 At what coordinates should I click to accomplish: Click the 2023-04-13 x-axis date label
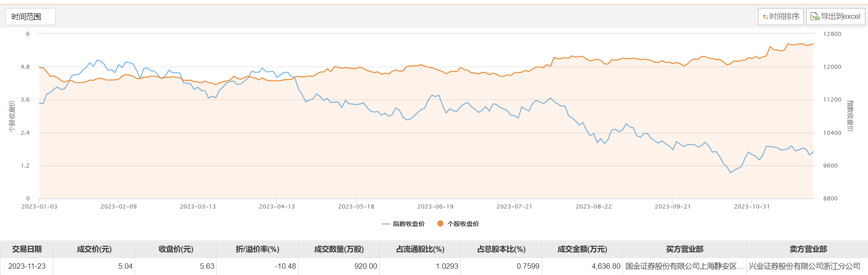click(x=277, y=207)
